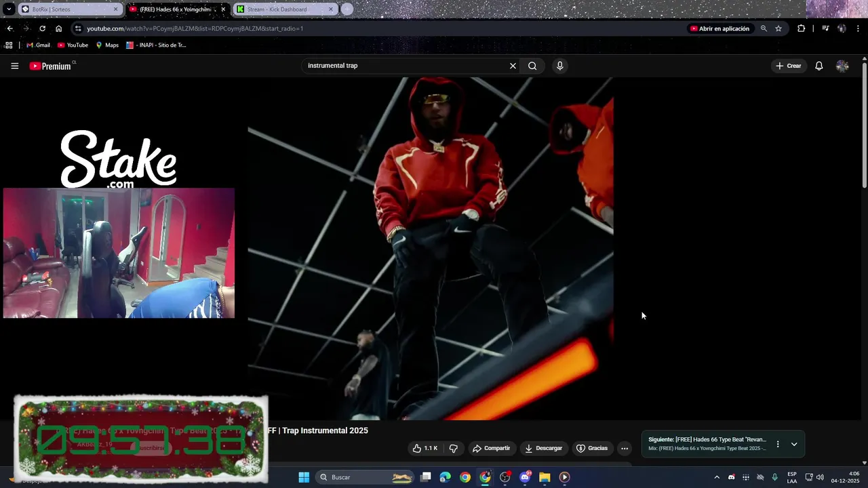Open the clock showing 4:06
Viewport: 868px width, 488px height.
point(846,477)
